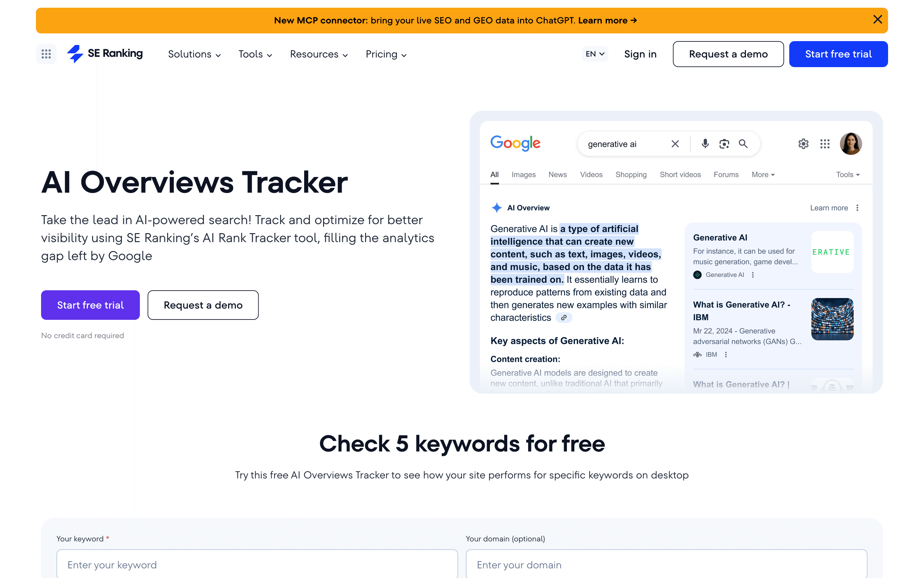The width and height of the screenshot is (924, 578).
Task: Click Sign in
Action: pyautogui.click(x=640, y=54)
